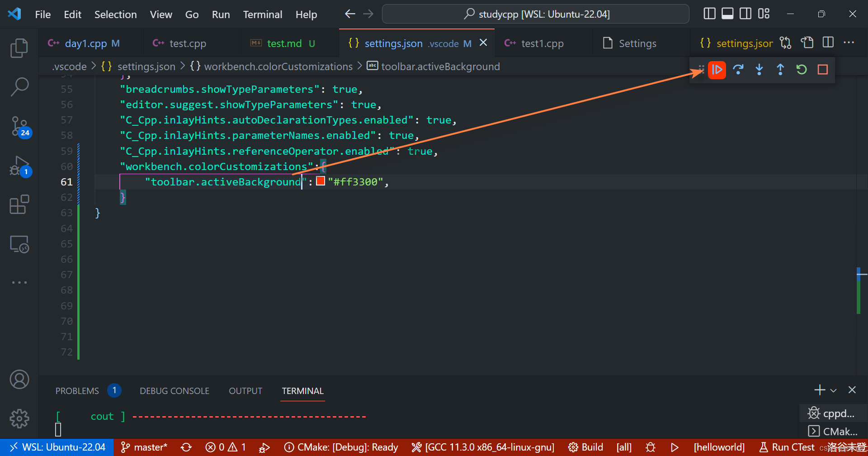The width and height of the screenshot is (868, 456).
Task: Click debug Step Over button
Action: coord(738,70)
